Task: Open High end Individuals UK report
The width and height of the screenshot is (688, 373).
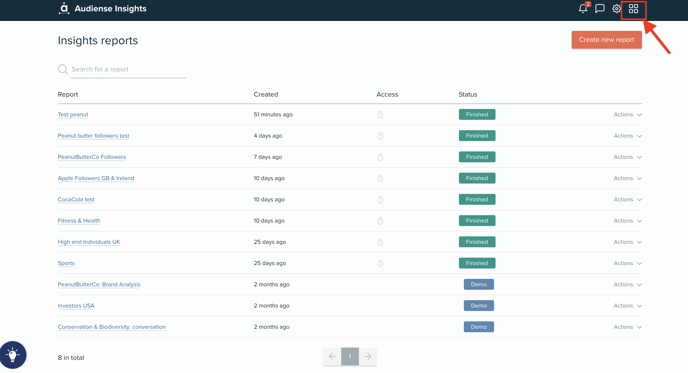Action: click(89, 242)
